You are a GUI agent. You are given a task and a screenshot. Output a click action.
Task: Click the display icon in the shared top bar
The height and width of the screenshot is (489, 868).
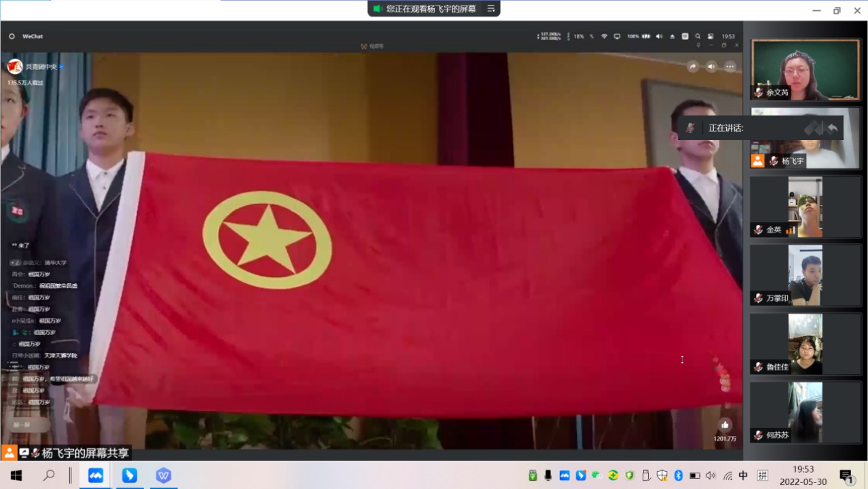617,37
